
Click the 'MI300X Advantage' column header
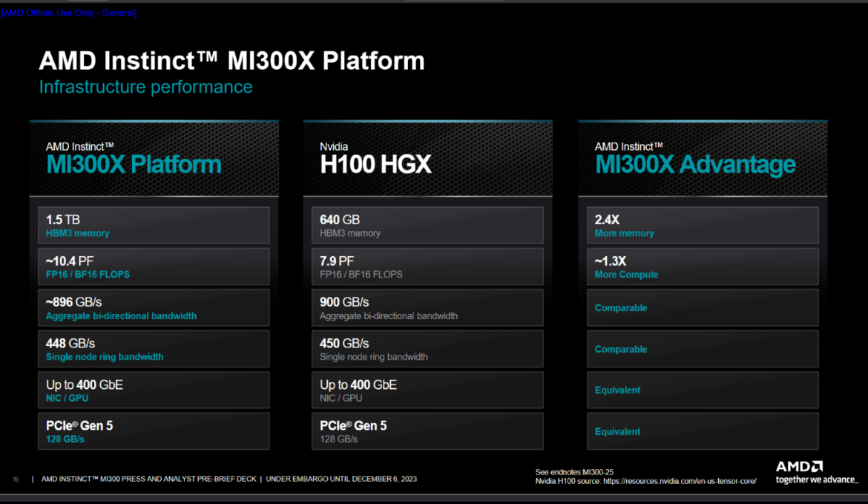pyautogui.click(x=703, y=160)
